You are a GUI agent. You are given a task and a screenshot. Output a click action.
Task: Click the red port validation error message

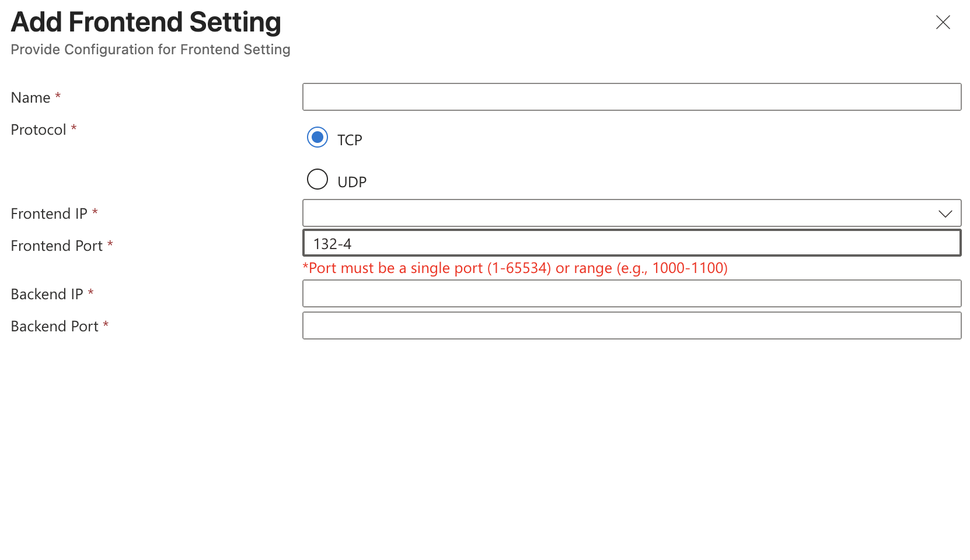click(x=515, y=268)
